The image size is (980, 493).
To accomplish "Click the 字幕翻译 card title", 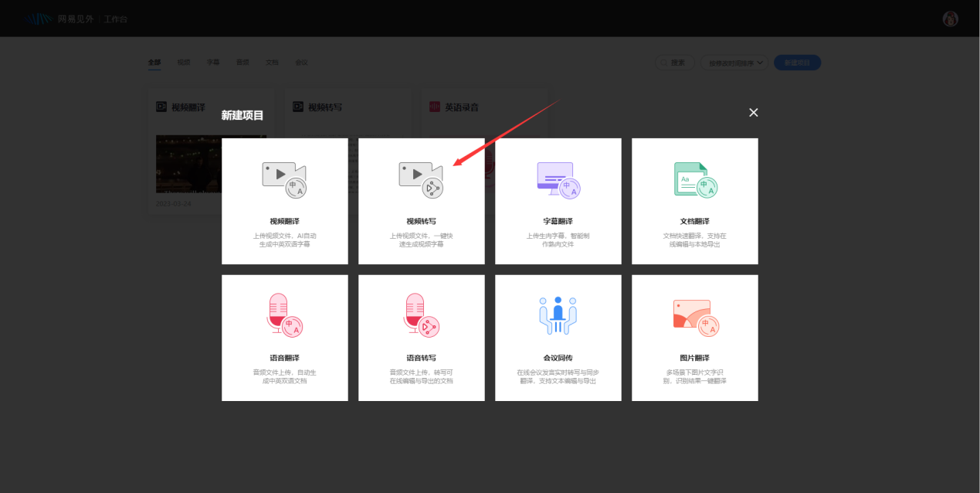I will (558, 221).
